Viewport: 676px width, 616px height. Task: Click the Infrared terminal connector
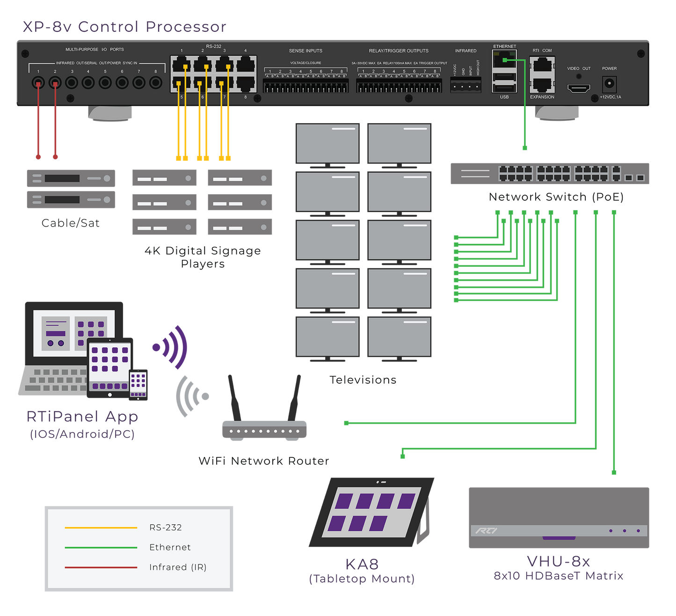[x=466, y=86]
